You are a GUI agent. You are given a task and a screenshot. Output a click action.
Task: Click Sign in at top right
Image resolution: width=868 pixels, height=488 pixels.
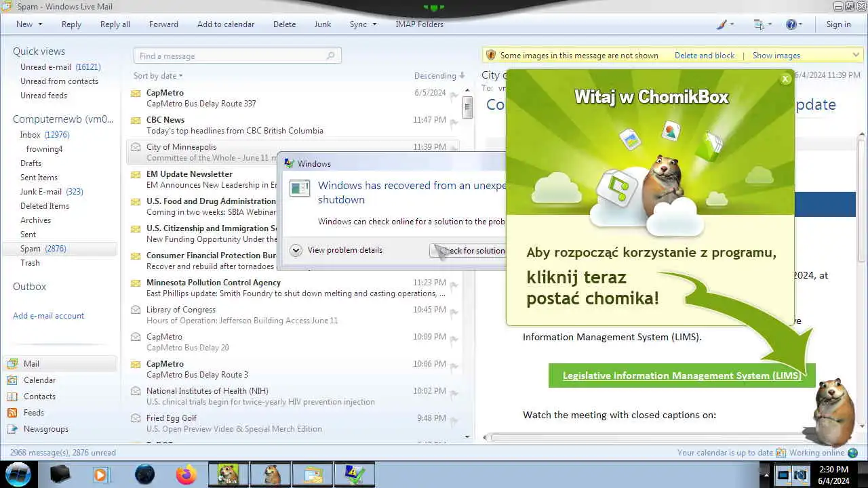[x=838, y=24]
